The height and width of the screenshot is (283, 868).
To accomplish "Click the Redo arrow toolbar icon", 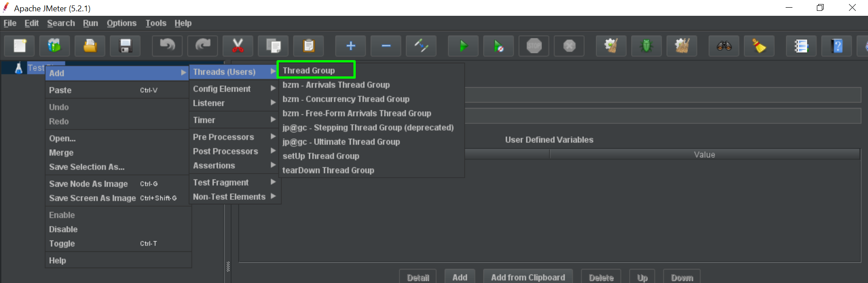I will tap(203, 46).
